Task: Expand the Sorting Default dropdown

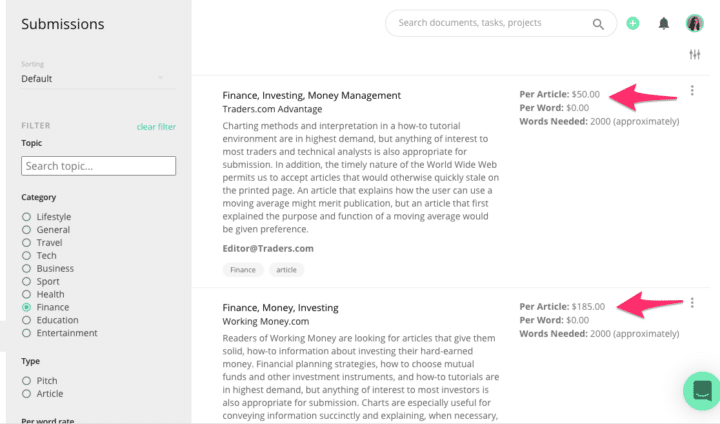Action: click(x=92, y=78)
